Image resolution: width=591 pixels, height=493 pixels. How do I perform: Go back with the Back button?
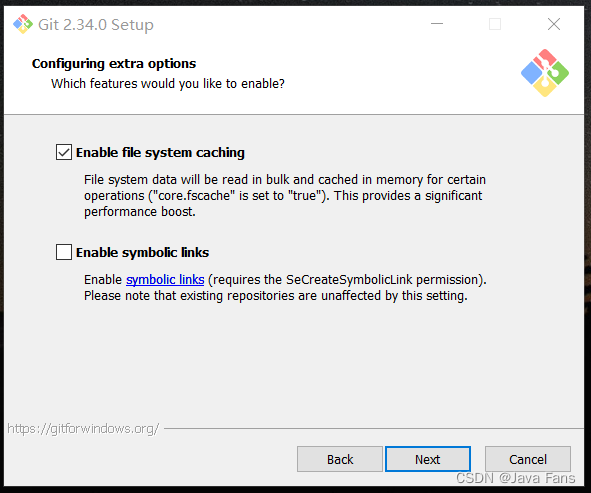[x=340, y=459]
